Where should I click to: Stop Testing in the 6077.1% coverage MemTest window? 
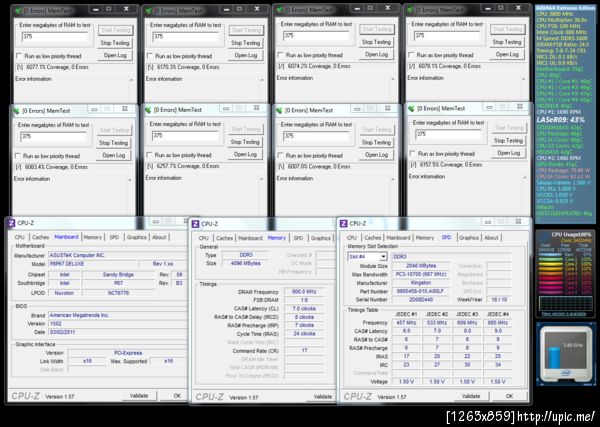[x=115, y=43]
